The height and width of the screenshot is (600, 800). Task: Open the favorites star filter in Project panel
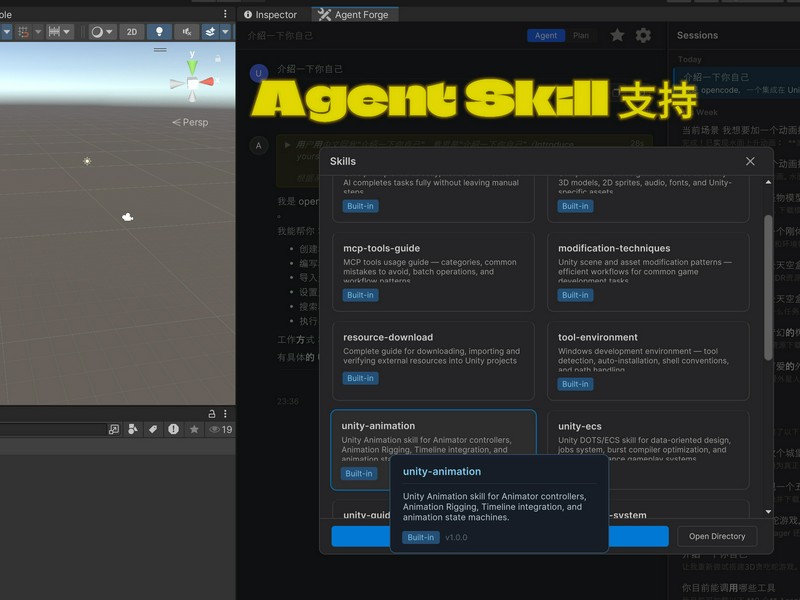(x=194, y=430)
